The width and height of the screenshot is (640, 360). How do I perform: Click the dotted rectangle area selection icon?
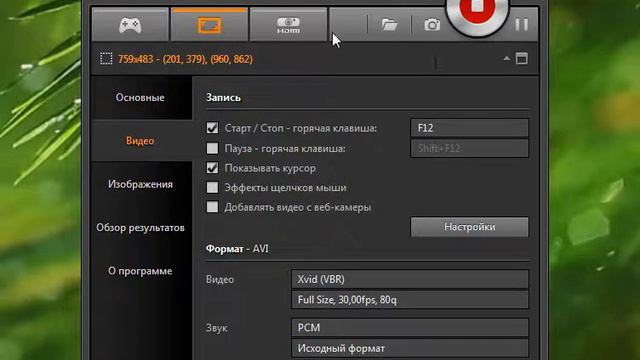pos(106,59)
